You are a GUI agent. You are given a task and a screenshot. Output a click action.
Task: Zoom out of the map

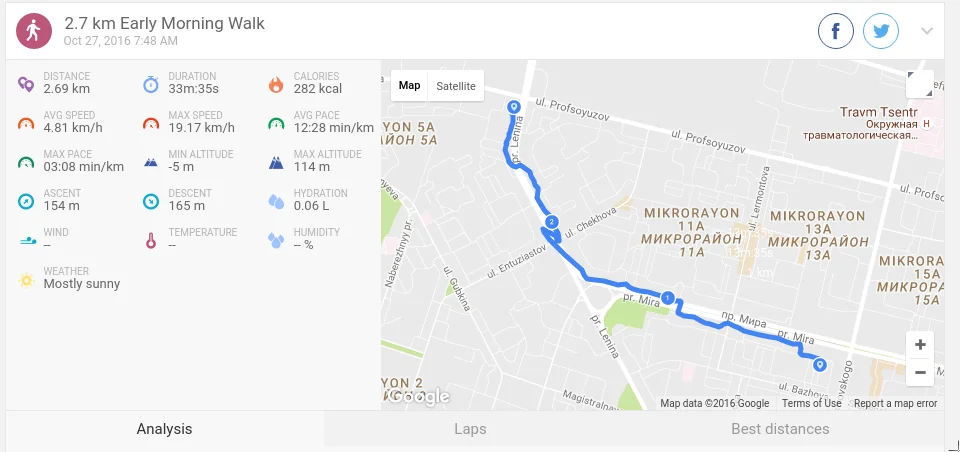click(920, 372)
